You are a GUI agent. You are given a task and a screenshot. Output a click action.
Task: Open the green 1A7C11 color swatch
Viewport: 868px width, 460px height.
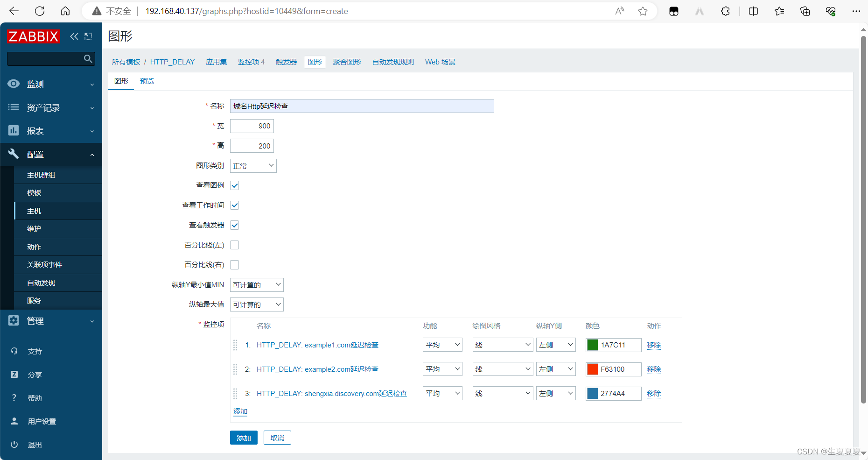[x=593, y=345]
